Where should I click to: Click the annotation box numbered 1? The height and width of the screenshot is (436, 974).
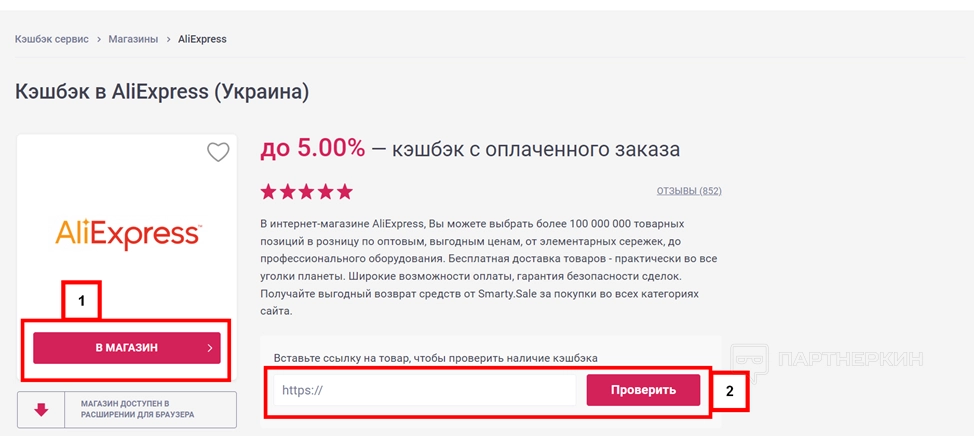tap(82, 299)
